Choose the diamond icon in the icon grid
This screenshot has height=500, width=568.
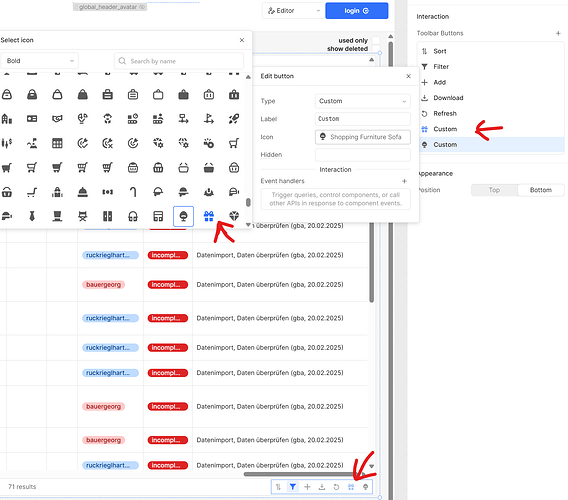(x=234, y=216)
